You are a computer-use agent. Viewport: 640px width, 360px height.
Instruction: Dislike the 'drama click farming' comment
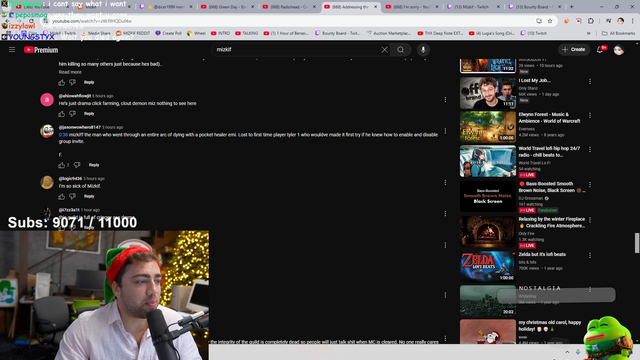click(72, 113)
